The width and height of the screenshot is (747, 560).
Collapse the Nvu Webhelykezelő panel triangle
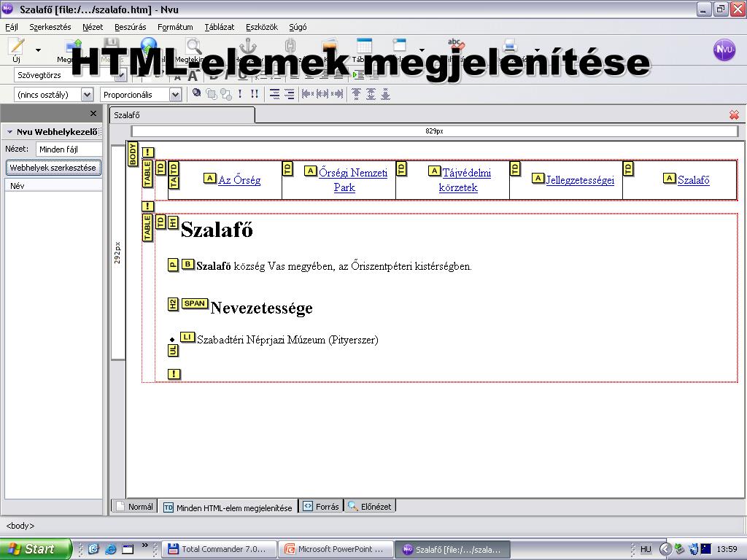point(9,132)
